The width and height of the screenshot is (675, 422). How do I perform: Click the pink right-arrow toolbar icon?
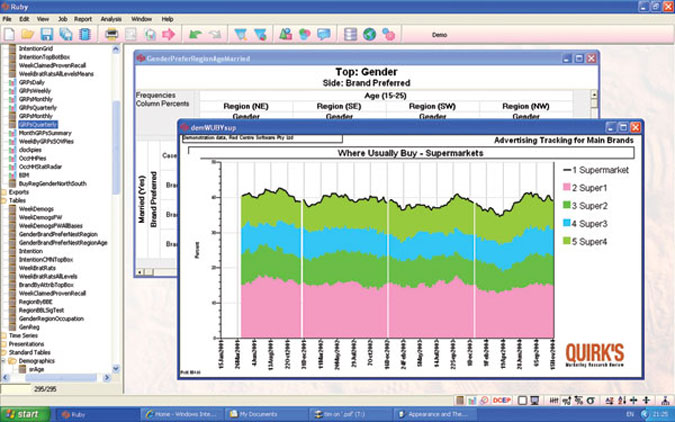[x=169, y=34]
